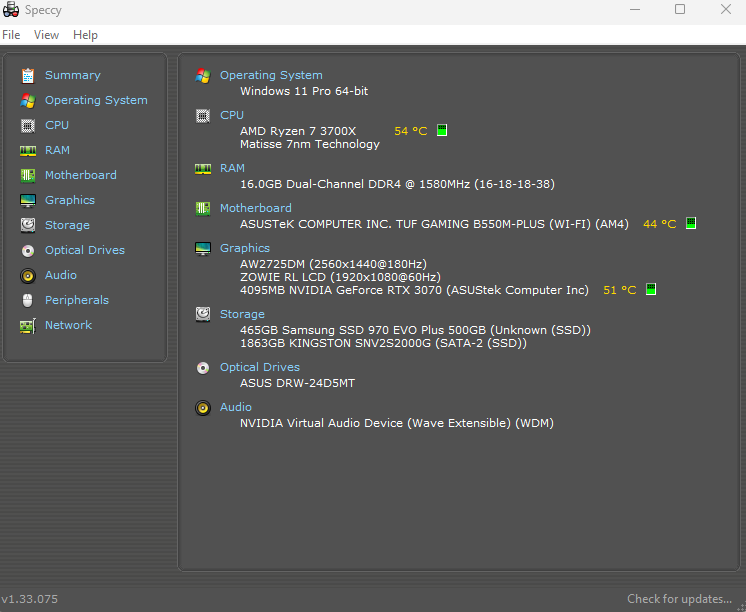Select Peripherals in the sidebar
The width and height of the screenshot is (746, 612).
[77, 300]
